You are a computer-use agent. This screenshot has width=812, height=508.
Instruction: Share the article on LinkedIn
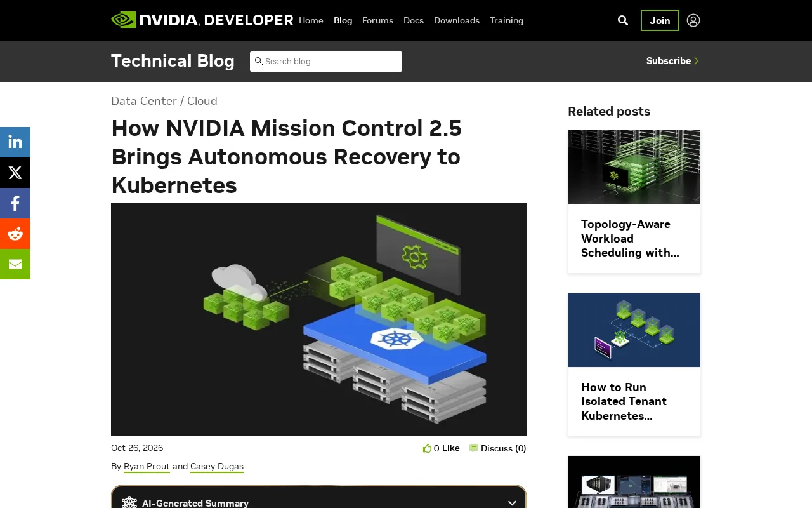click(15, 142)
